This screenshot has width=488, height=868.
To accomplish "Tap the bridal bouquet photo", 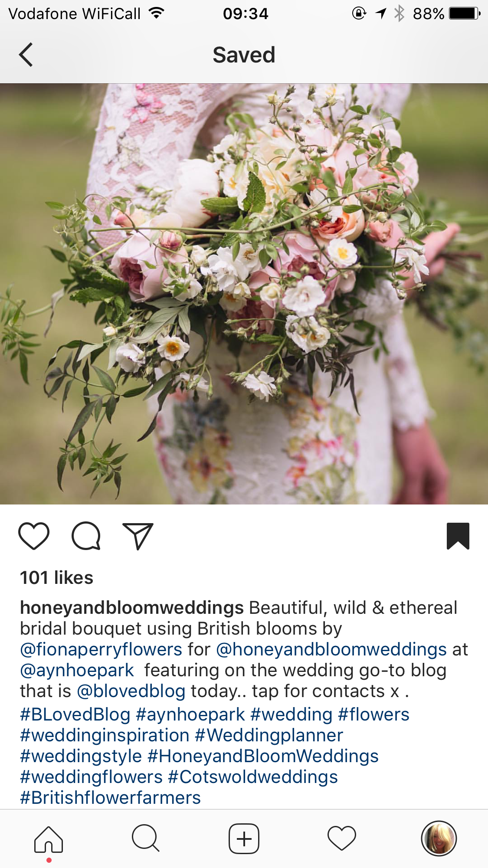I will click(x=244, y=294).
